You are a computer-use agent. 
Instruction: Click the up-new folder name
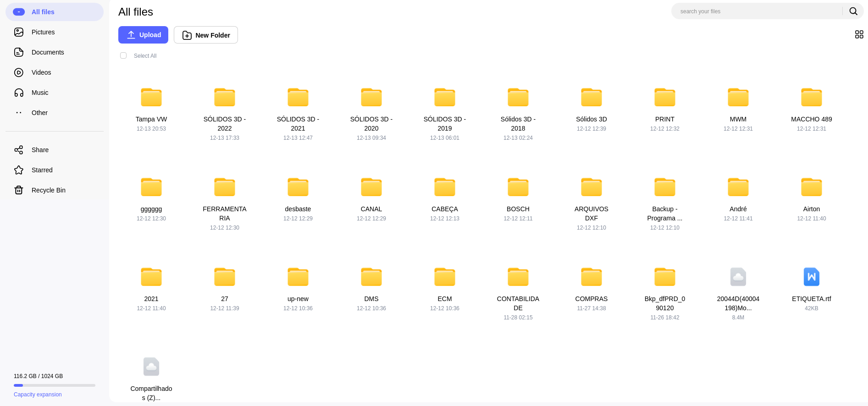tap(298, 299)
